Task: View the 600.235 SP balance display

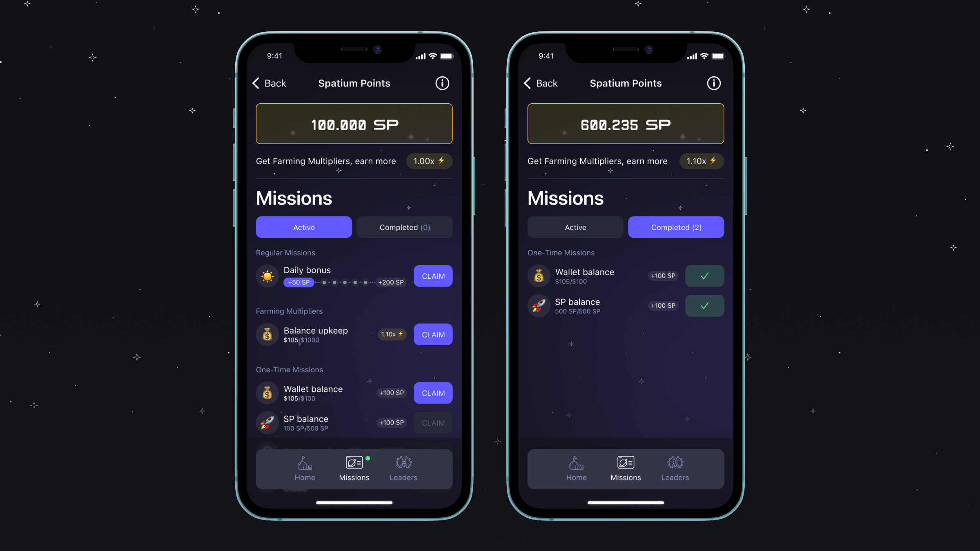Action: click(625, 124)
